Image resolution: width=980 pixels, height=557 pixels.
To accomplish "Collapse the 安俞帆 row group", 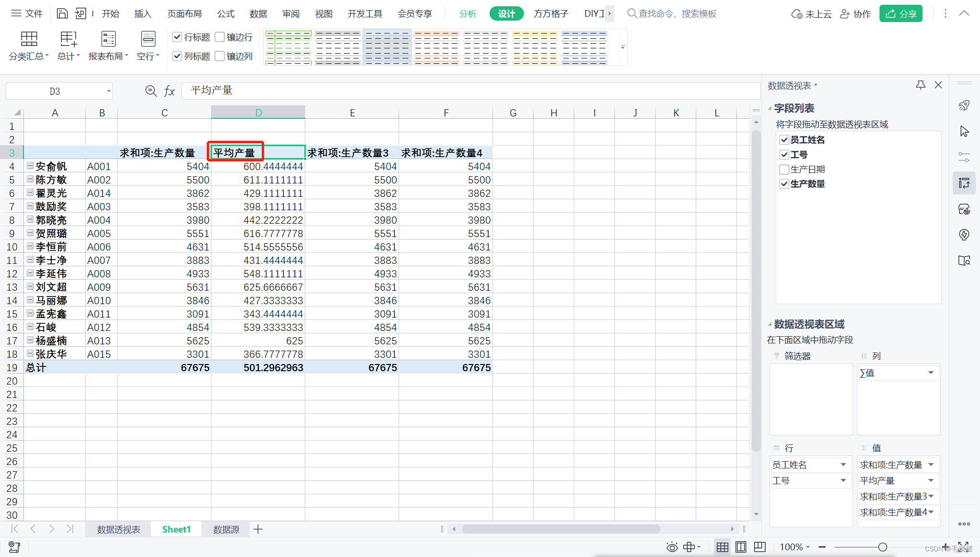I will coord(30,166).
